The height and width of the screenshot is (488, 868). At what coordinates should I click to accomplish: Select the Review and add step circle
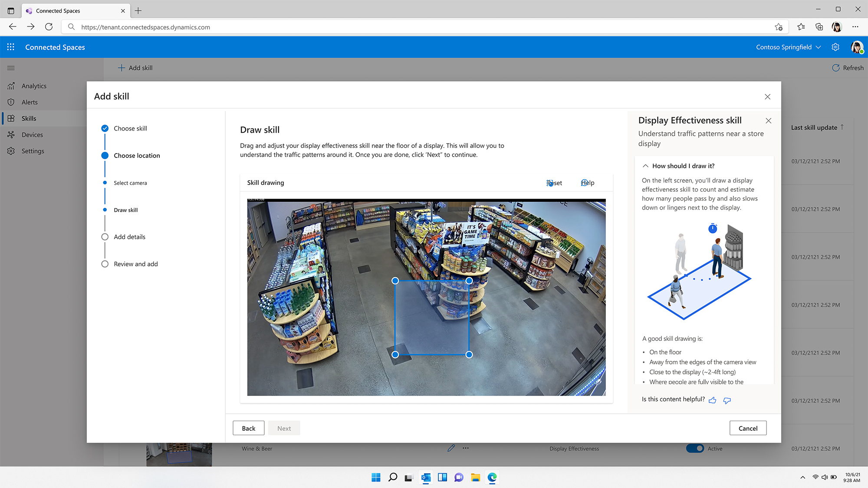[x=105, y=264]
